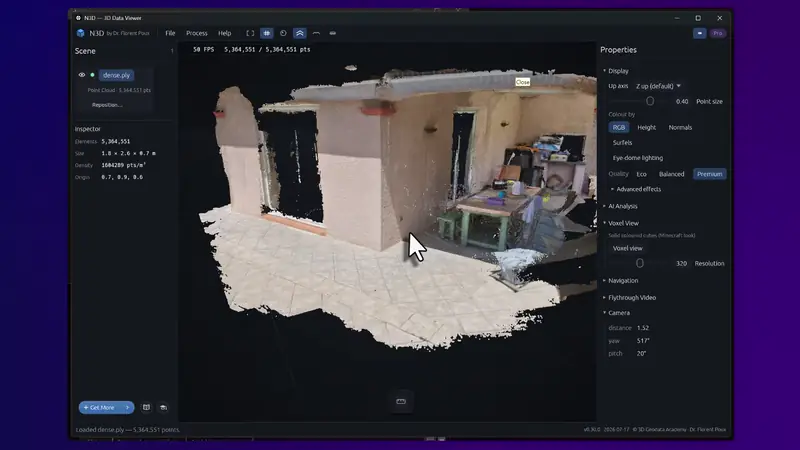Toggle the Voxel view button

point(628,248)
